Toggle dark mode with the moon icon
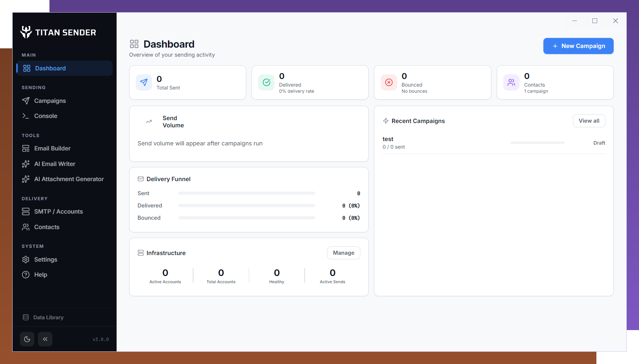The width and height of the screenshot is (639, 364). click(x=27, y=339)
